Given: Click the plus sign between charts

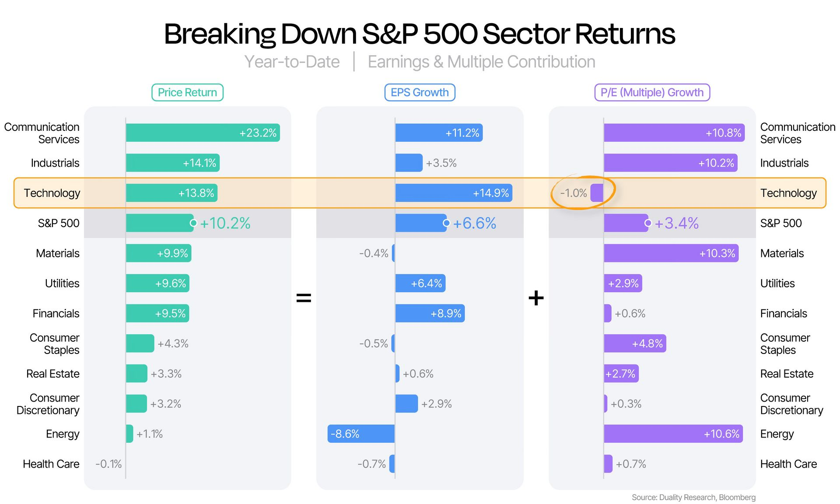Looking at the screenshot, I should tap(536, 298).
